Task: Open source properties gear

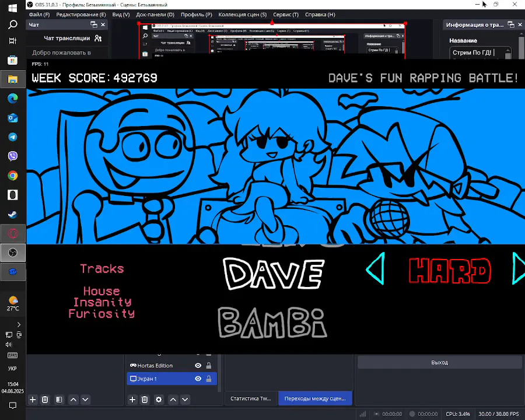Action: (159, 399)
